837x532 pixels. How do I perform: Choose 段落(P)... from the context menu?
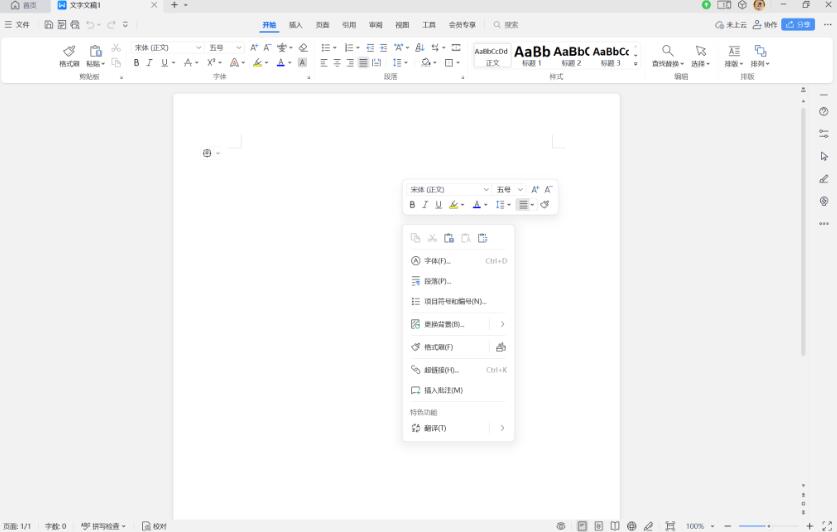tap(437, 281)
